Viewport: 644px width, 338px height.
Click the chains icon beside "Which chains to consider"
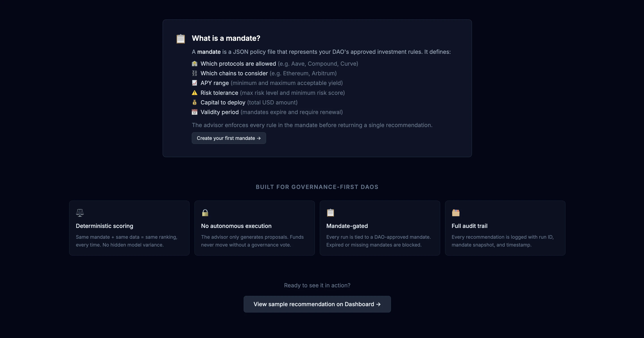point(195,73)
